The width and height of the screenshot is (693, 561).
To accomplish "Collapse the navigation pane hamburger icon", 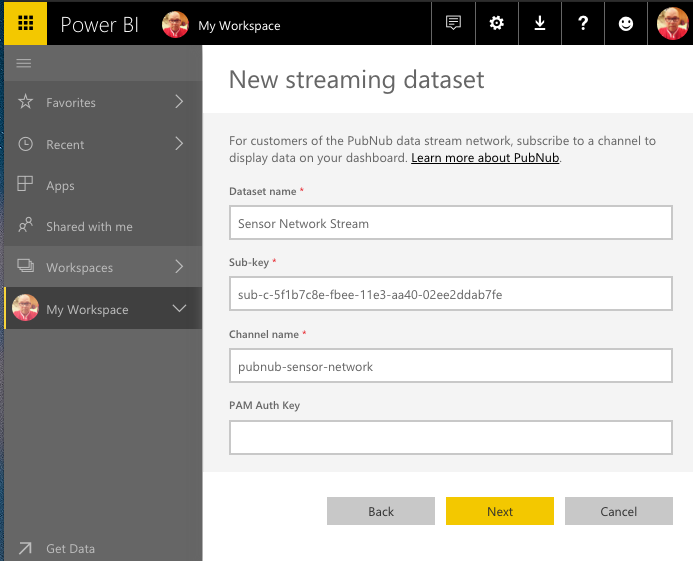I will (24, 63).
